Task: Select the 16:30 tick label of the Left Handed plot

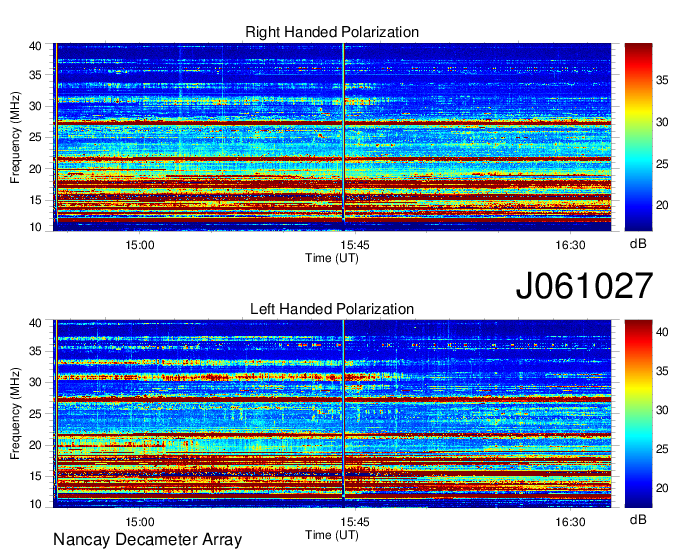Action: point(570,522)
